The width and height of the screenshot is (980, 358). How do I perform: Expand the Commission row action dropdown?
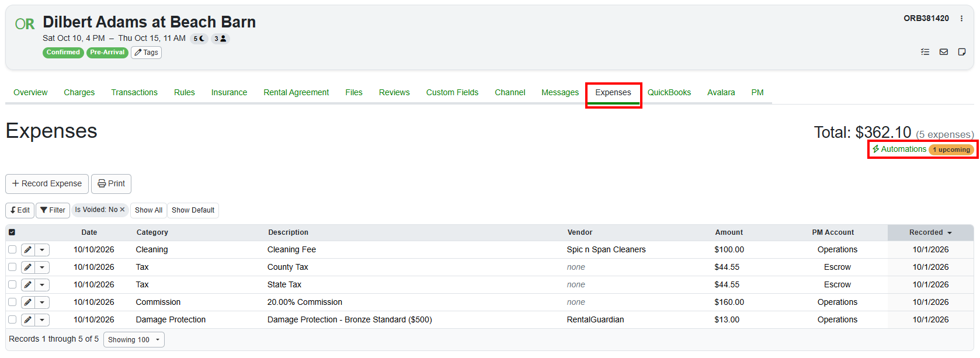tap(42, 303)
